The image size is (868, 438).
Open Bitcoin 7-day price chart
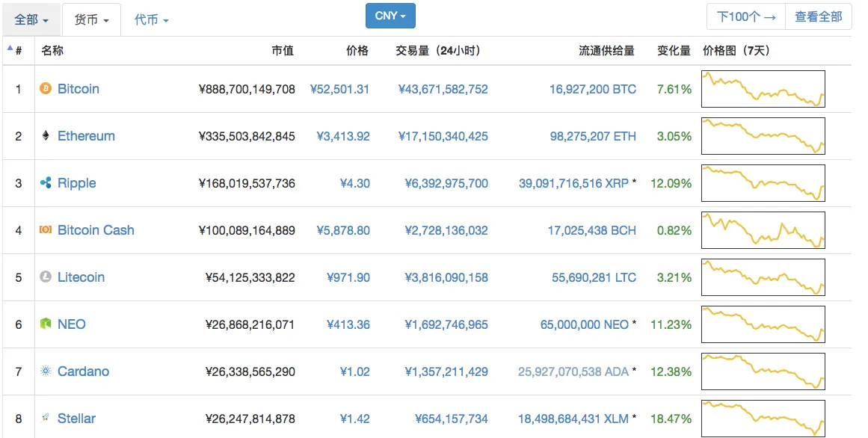[763, 89]
